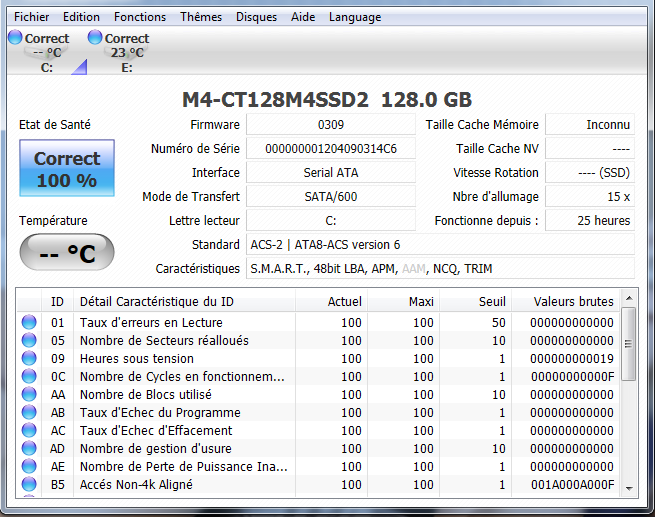The width and height of the screenshot is (655, 517).
Task: Click the blue status orb for drive E:
Action: click(95, 38)
